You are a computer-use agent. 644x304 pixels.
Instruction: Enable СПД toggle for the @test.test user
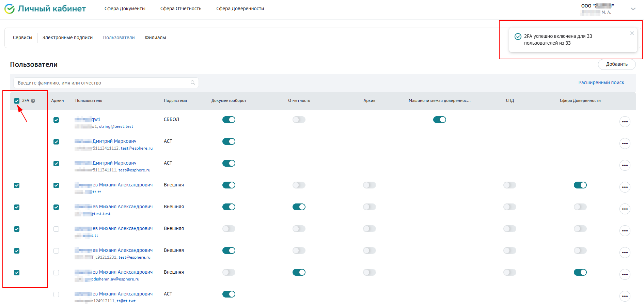click(510, 207)
